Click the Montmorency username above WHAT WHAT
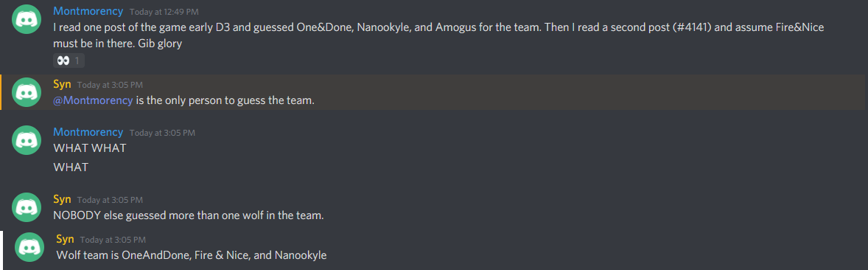The width and height of the screenshot is (868, 270). (88, 132)
